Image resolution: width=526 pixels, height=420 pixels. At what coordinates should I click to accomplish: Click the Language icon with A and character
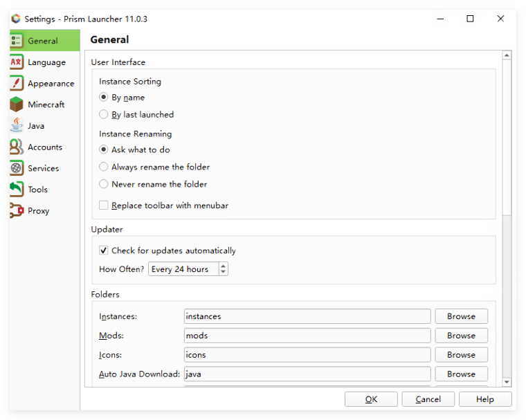[16, 62]
